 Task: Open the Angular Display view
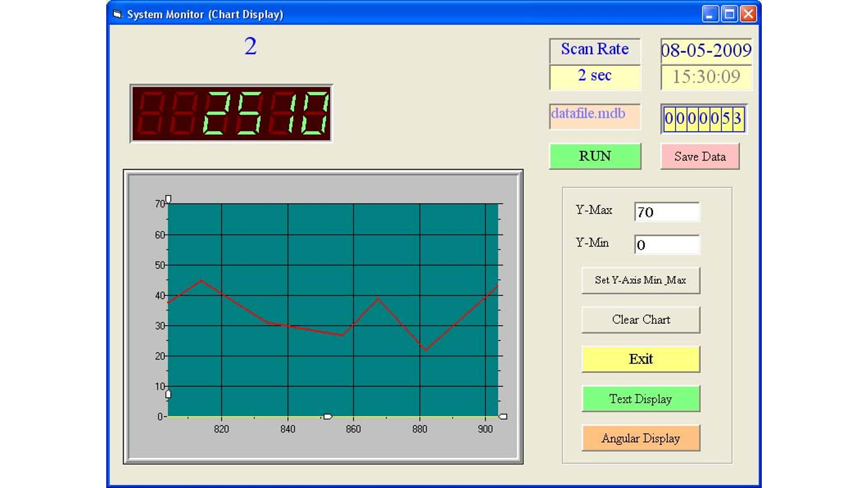[x=641, y=438]
